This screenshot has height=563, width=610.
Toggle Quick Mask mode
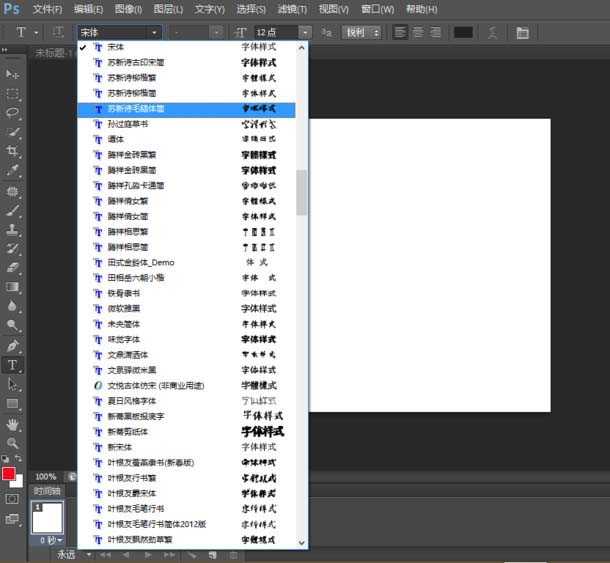click(x=12, y=499)
